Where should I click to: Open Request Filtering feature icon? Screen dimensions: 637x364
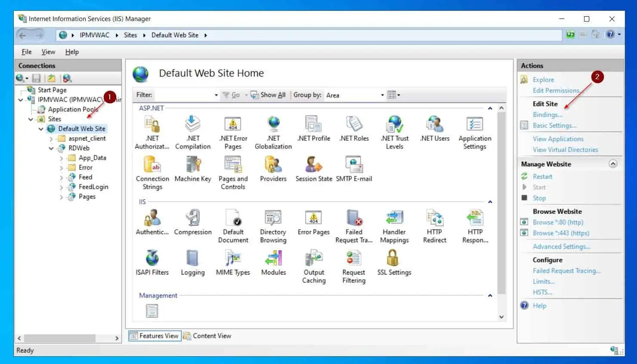pyautogui.click(x=354, y=267)
